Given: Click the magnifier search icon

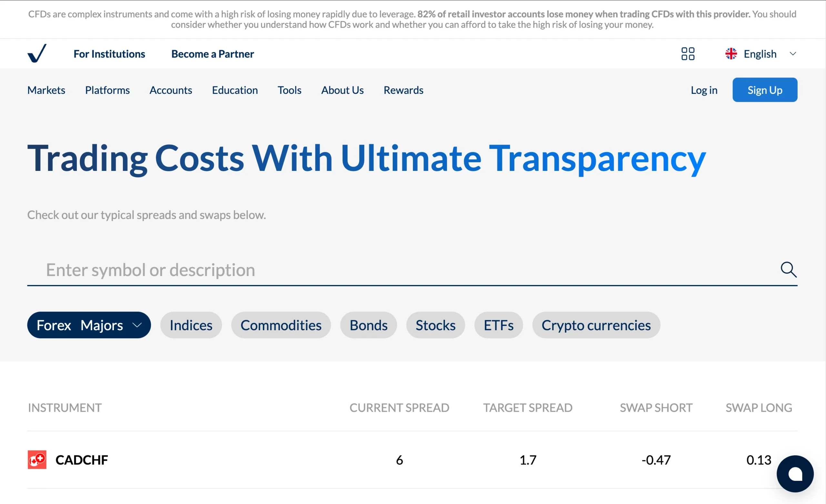Looking at the screenshot, I should [789, 270].
